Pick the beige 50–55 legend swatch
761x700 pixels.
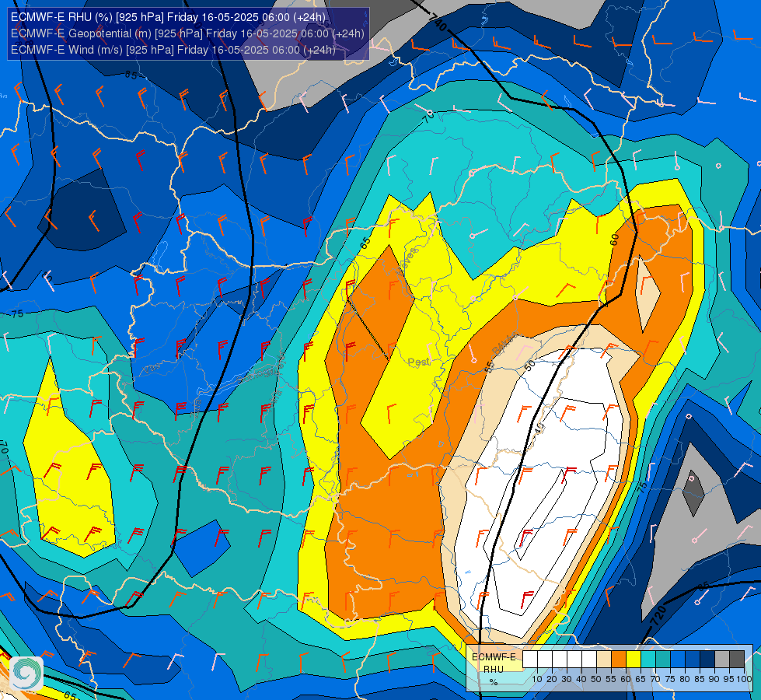point(604,659)
